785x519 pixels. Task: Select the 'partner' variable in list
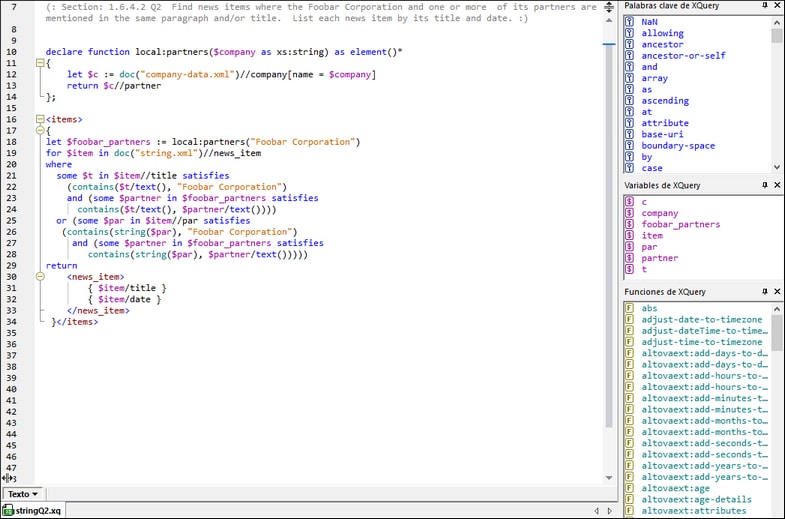pos(659,258)
